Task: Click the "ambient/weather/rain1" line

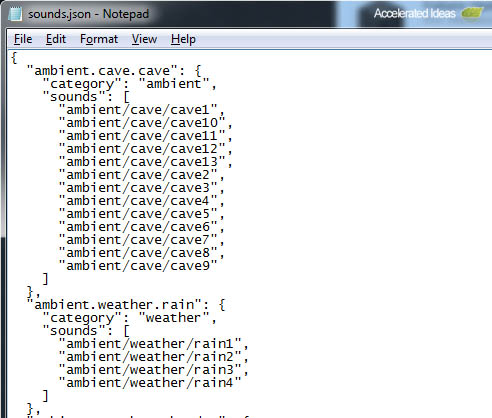Action: 154,344
